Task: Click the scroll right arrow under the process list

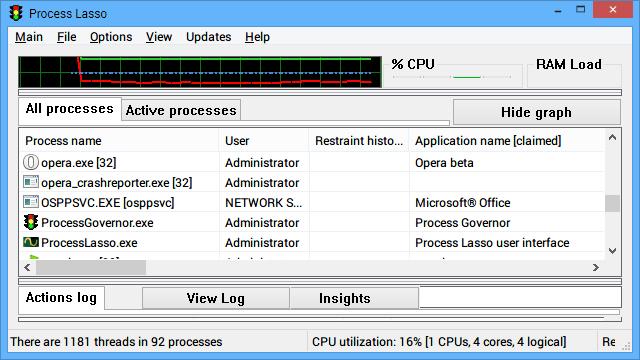Action: (x=596, y=267)
